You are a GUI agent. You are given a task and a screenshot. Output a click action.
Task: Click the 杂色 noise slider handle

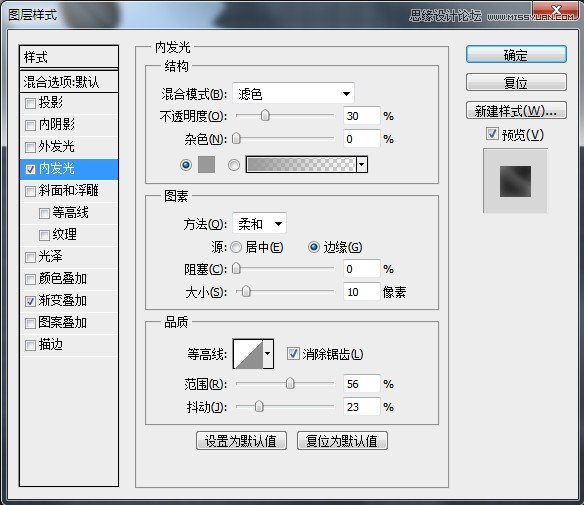pyautogui.click(x=236, y=139)
